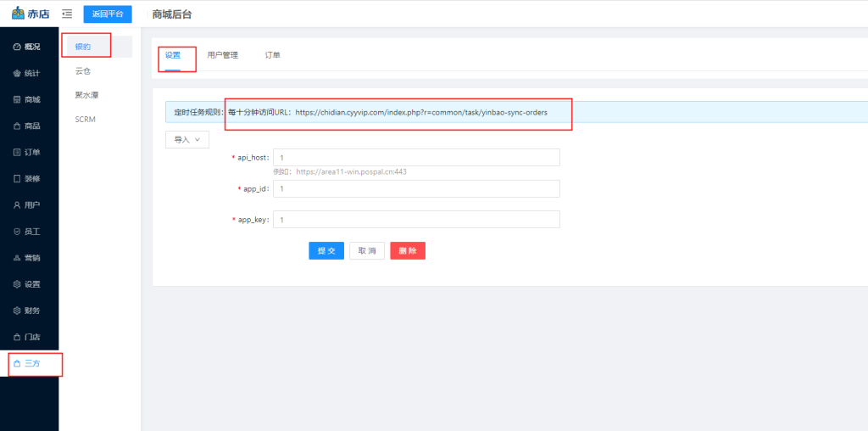Click the blue 提交 submit button
The height and width of the screenshot is (431, 868).
(326, 251)
